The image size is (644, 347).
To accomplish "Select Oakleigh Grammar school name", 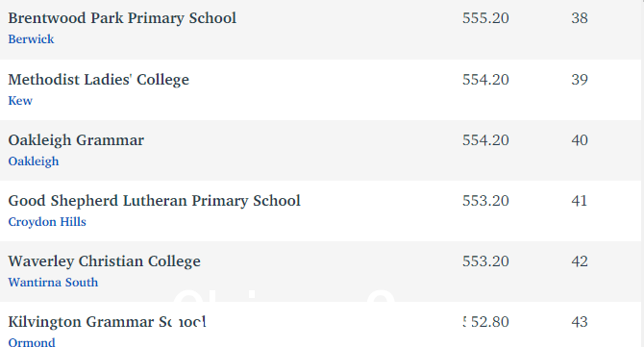I will tap(76, 140).
